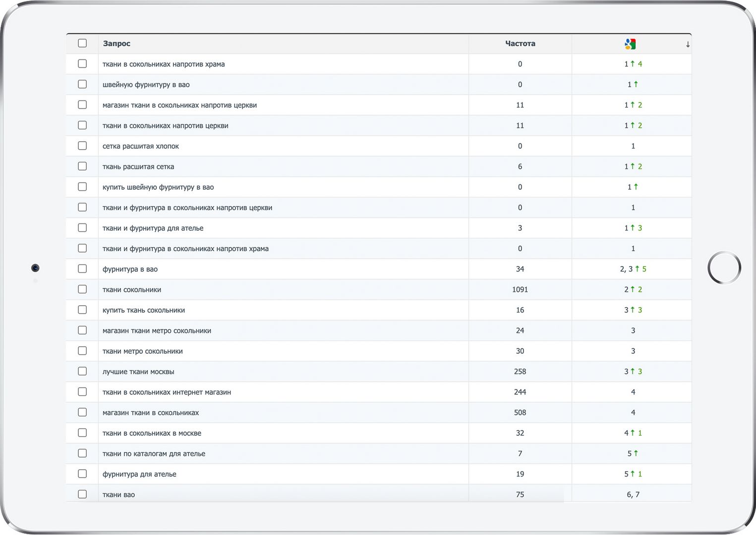
Task: Sort table by Частота column header
Action: click(520, 44)
